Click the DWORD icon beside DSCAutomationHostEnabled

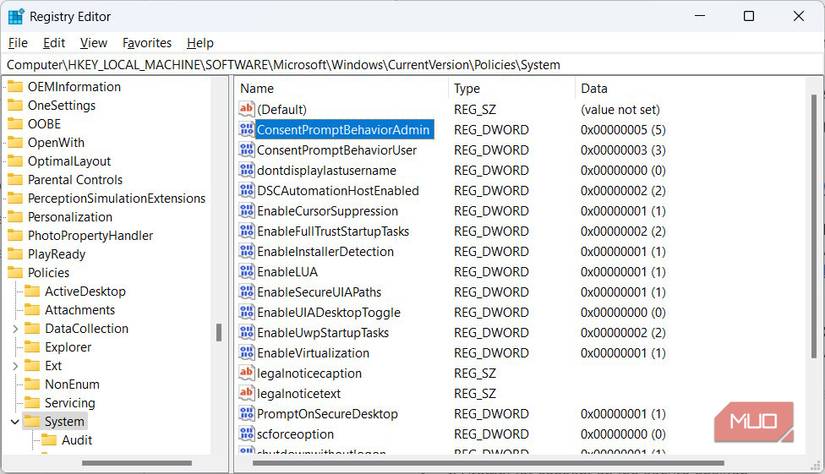click(246, 190)
